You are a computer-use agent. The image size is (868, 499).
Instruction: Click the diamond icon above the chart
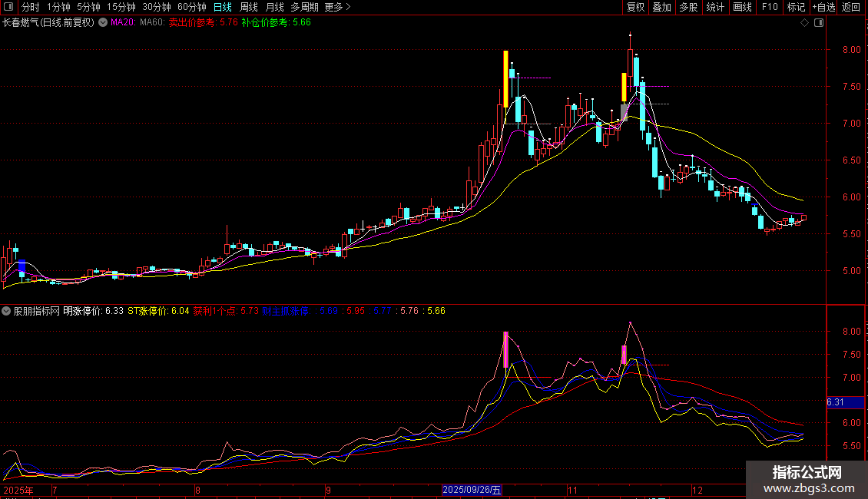tap(804, 23)
